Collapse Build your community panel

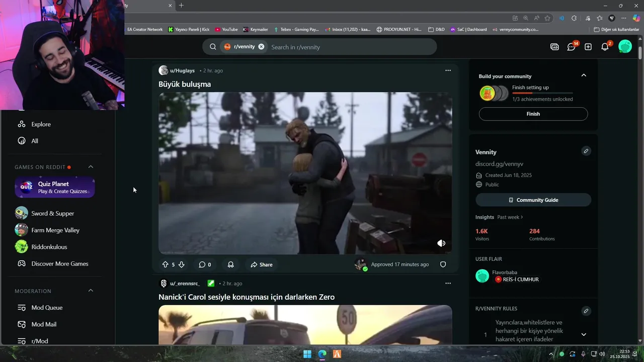584,75
